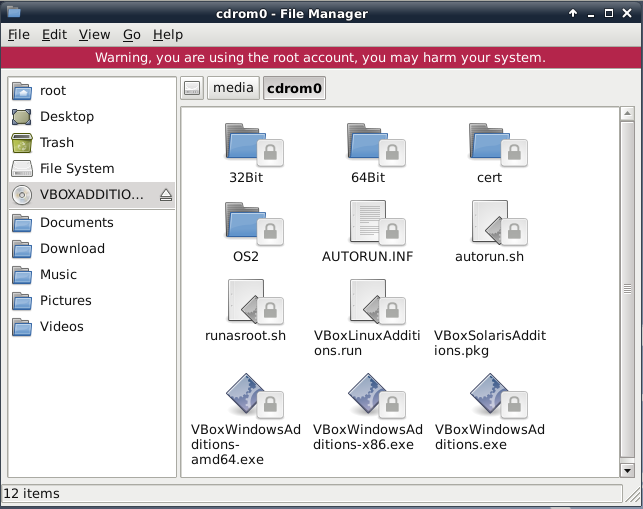
Task: Open the Go menu
Action: [x=132, y=35]
